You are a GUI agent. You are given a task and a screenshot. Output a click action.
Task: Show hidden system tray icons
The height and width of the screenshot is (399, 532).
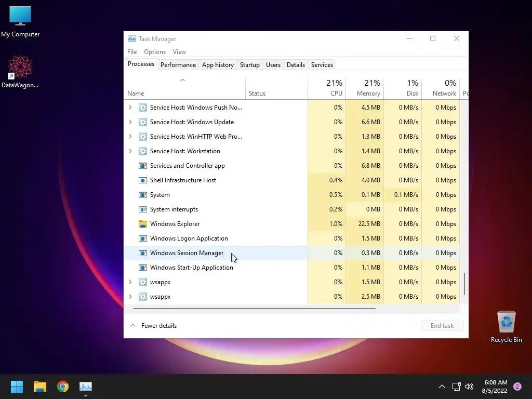click(442, 387)
